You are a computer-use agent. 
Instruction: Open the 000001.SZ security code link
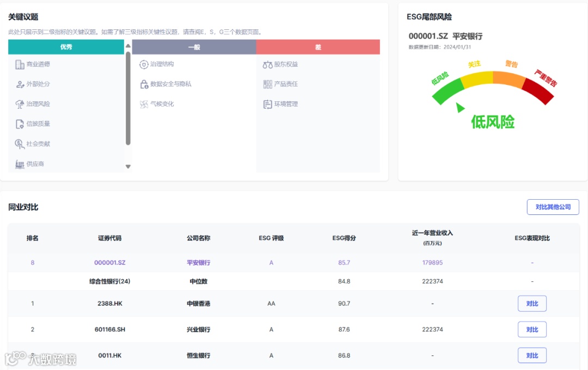tap(110, 262)
